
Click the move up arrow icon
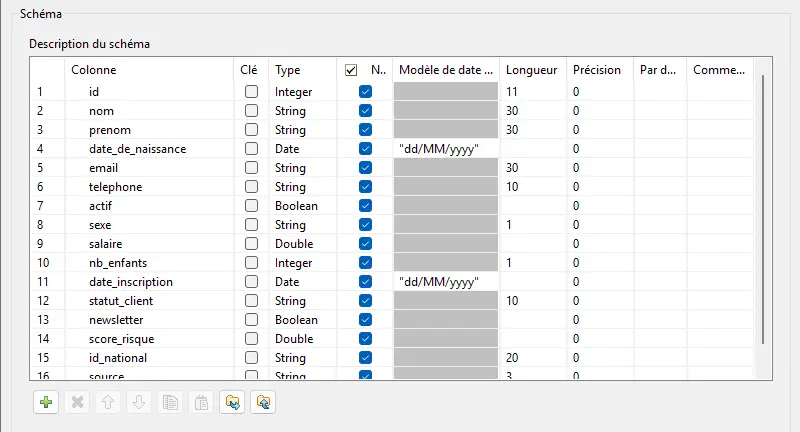[108, 402]
